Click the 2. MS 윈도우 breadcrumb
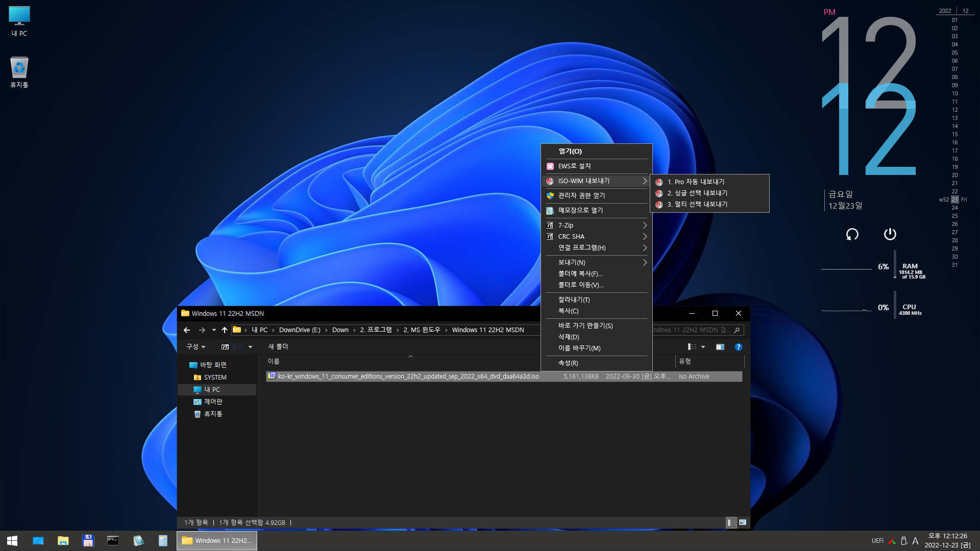This screenshot has width=980, height=551. [422, 330]
